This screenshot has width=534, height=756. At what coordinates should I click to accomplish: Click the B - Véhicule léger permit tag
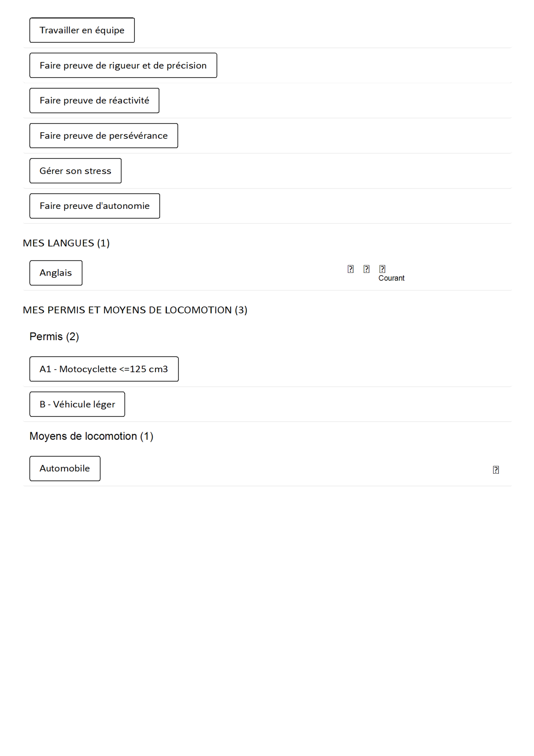tap(77, 404)
